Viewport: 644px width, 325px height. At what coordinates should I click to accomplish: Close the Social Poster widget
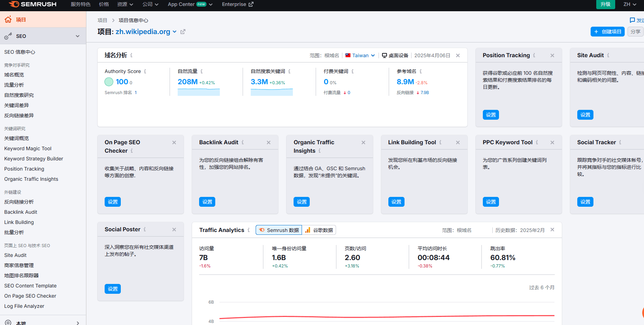pos(174,230)
